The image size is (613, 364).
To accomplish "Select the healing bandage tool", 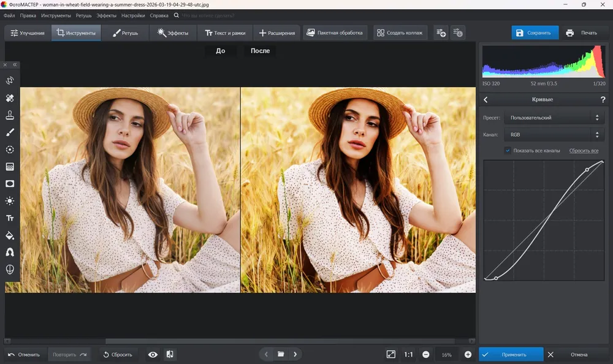I will click(10, 98).
